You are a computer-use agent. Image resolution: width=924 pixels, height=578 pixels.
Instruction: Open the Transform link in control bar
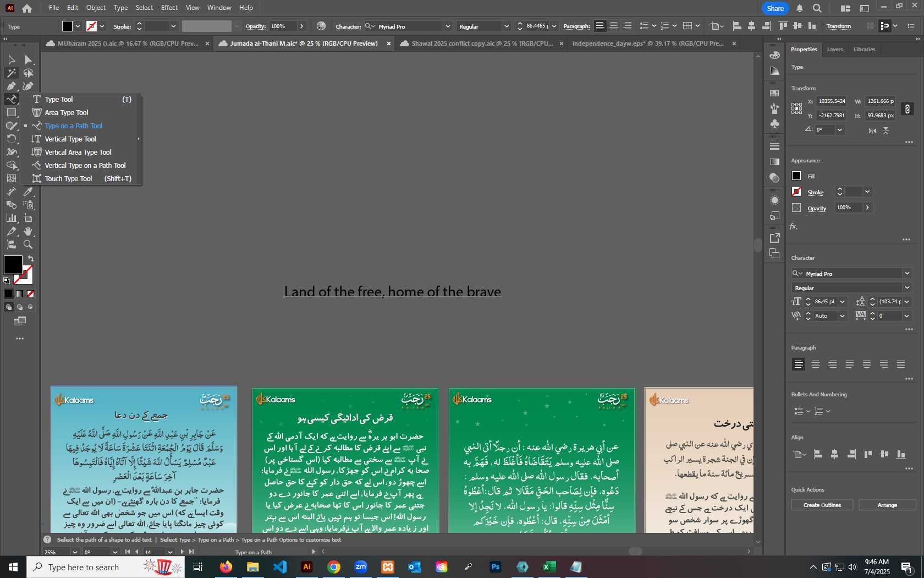coord(838,26)
